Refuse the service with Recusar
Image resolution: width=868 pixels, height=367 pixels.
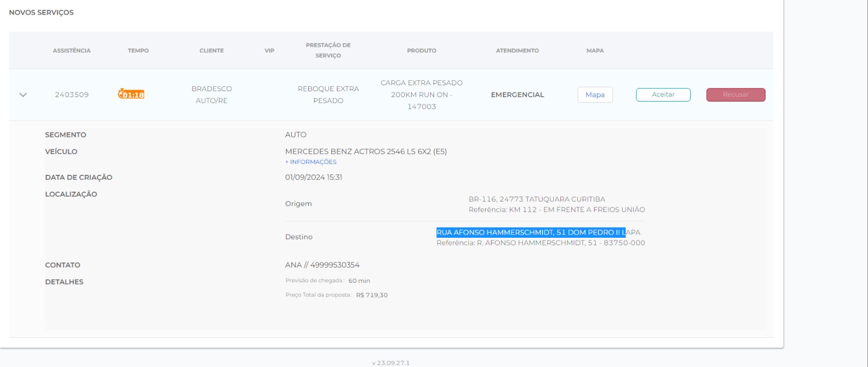click(736, 94)
